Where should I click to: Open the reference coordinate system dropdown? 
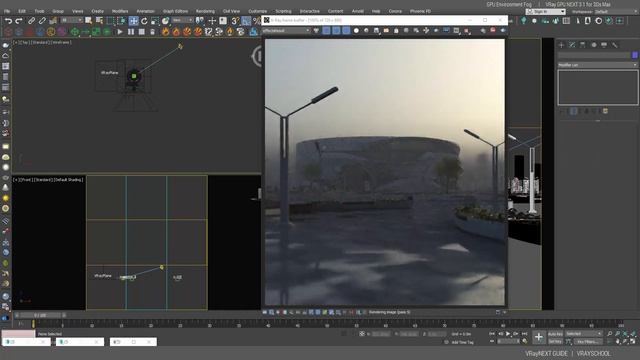tap(182, 20)
